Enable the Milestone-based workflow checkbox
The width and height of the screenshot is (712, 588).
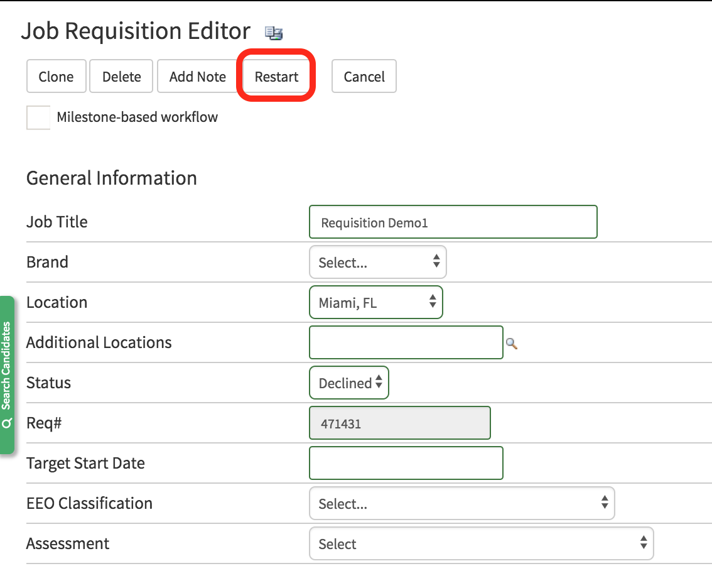coord(38,117)
